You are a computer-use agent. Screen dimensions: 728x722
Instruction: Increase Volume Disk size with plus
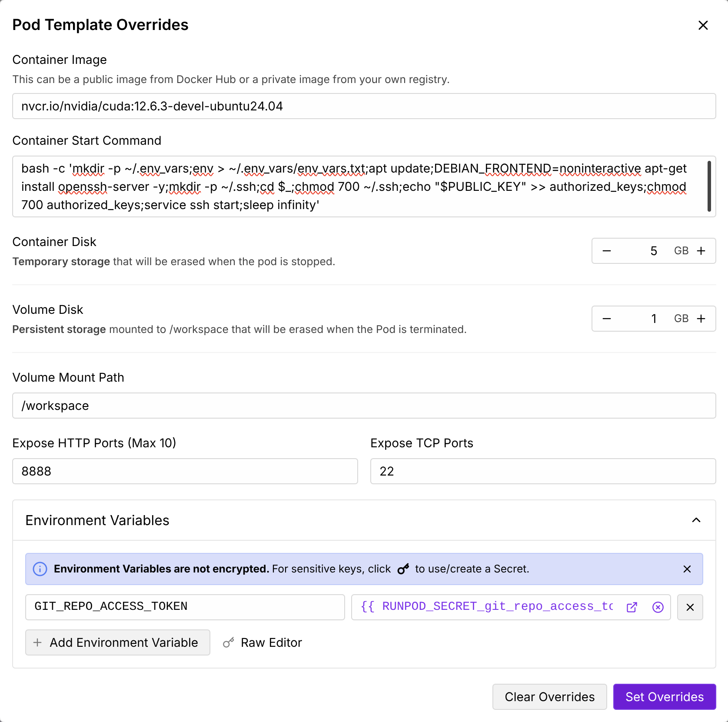pyautogui.click(x=701, y=318)
